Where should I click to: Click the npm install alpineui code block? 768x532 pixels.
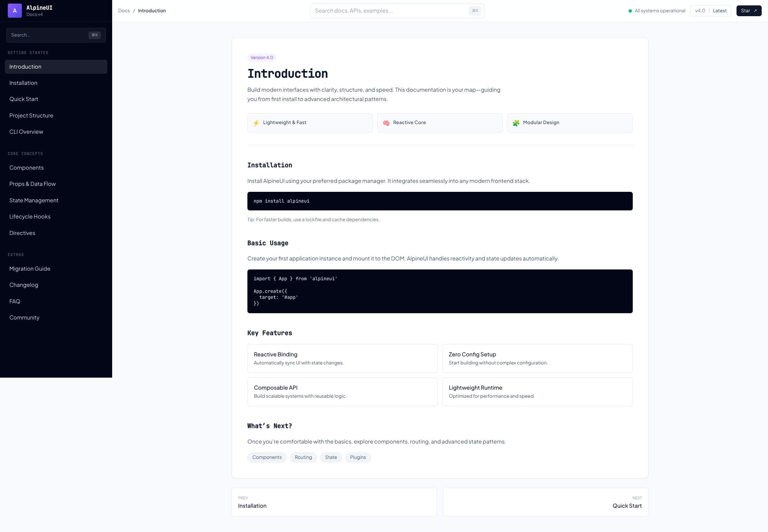[440, 201]
